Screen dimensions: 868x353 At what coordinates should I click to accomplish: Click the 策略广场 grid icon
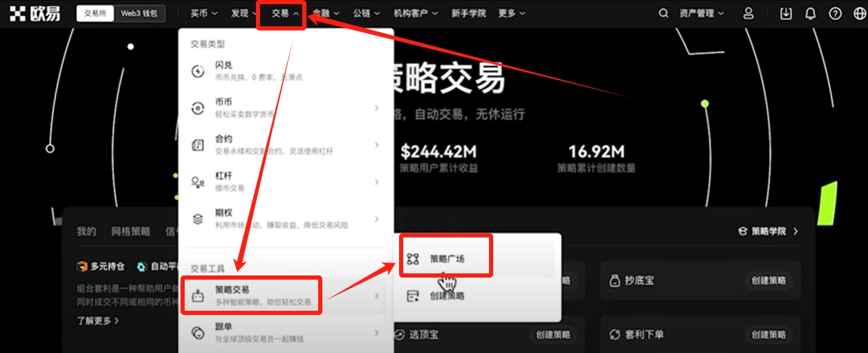tap(413, 260)
